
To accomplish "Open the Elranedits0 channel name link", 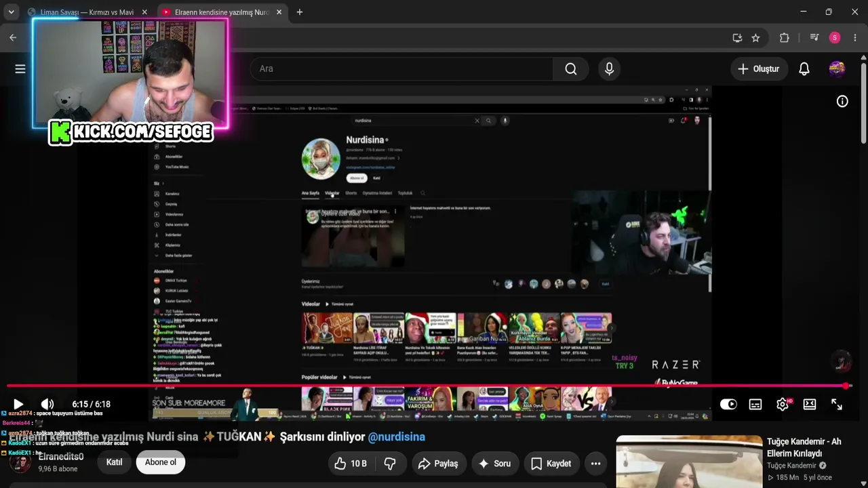I will coord(61,457).
